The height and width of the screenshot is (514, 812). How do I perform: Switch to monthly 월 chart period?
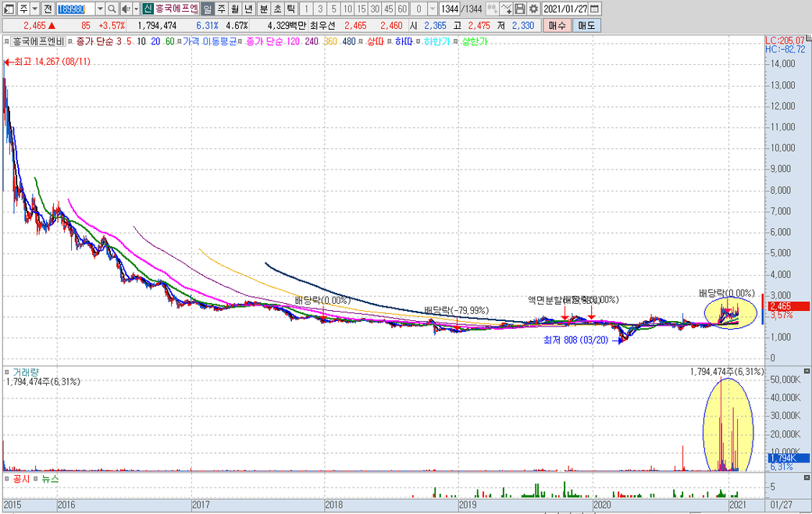pyautogui.click(x=234, y=9)
